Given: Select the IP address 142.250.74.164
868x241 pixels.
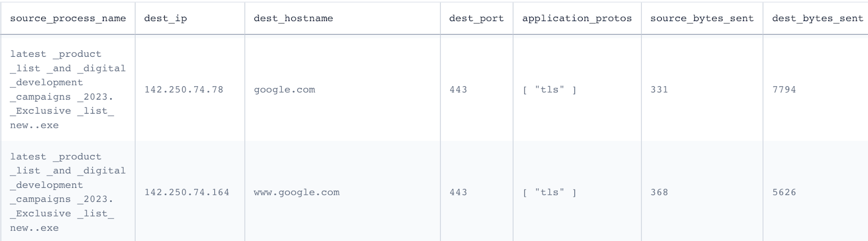Looking at the screenshot, I should (x=187, y=192).
